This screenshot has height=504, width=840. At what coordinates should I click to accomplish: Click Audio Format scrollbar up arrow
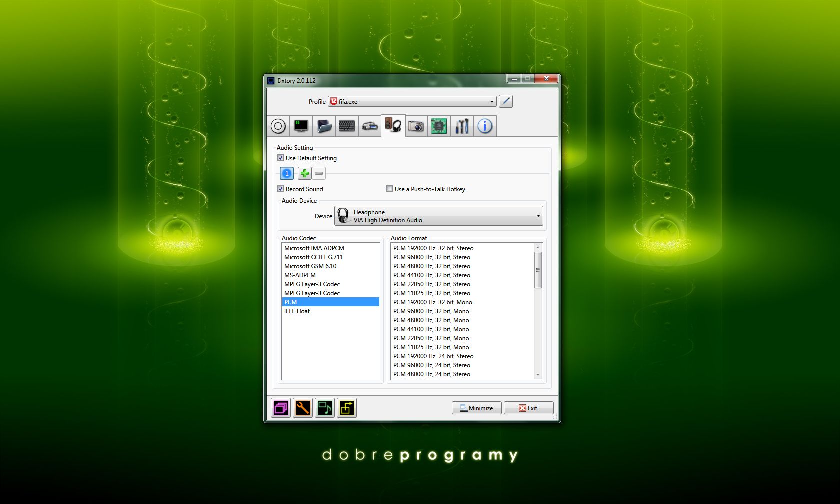(538, 247)
